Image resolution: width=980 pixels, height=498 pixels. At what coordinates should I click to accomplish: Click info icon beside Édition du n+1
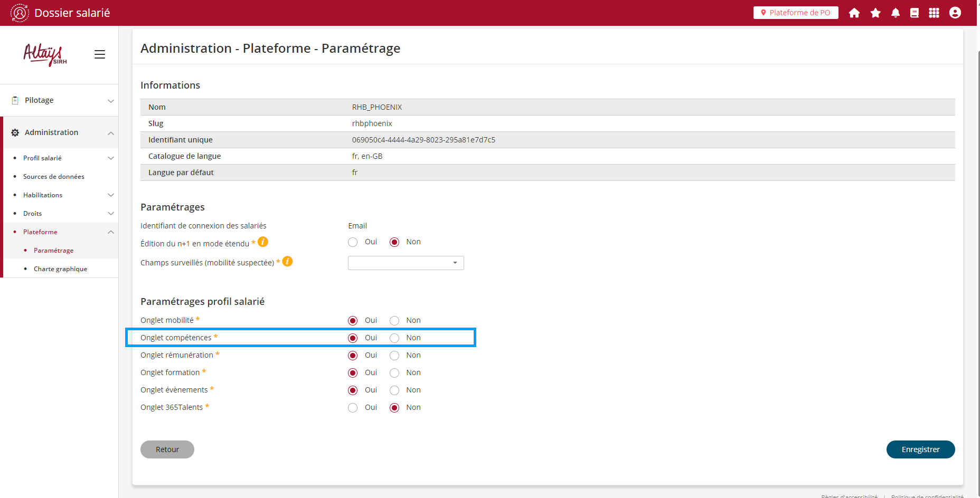click(x=263, y=242)
